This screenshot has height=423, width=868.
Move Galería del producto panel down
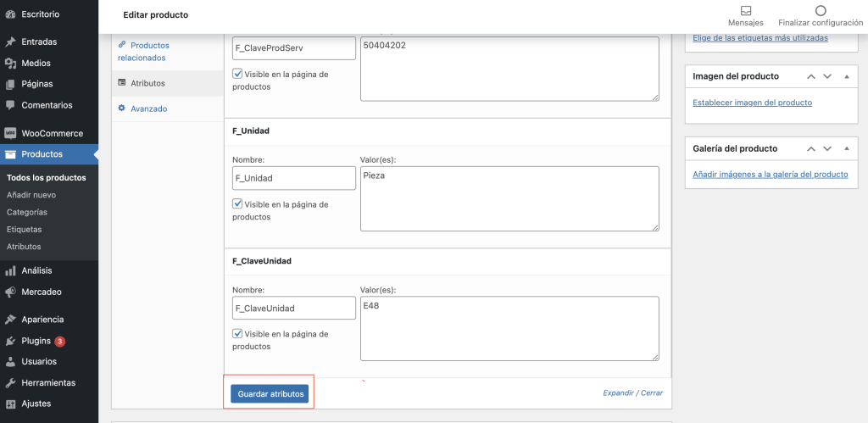tap(827, 148)
